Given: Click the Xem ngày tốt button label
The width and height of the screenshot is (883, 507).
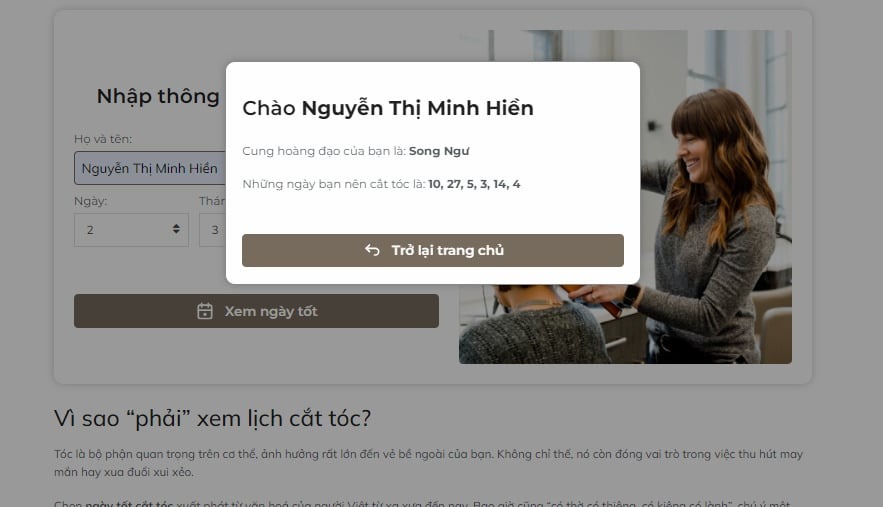Looking at the screenshot, I should [271, 311].
